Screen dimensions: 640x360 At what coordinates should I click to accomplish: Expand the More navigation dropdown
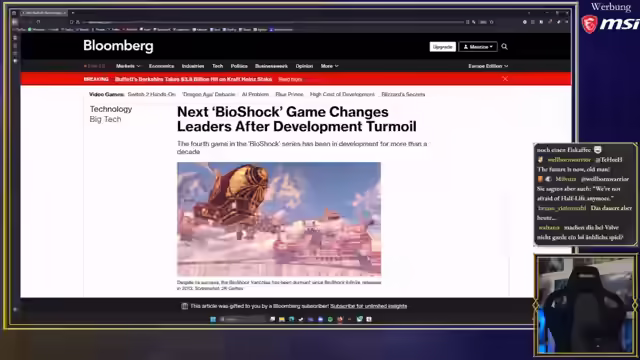point(329,66)
